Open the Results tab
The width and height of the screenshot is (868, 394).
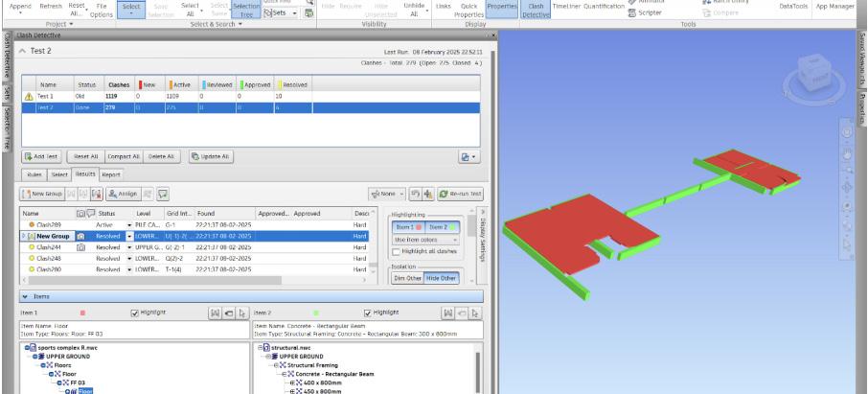pos(85,174)
